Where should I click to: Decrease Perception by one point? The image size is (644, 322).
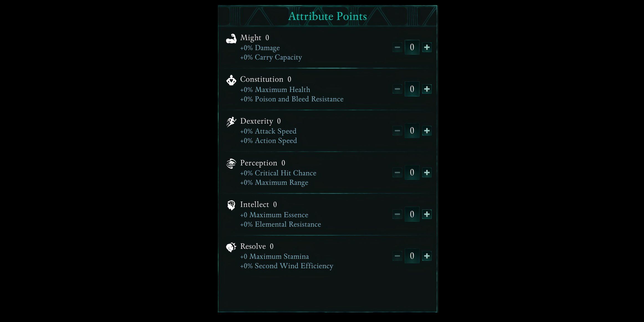(397, 173)
